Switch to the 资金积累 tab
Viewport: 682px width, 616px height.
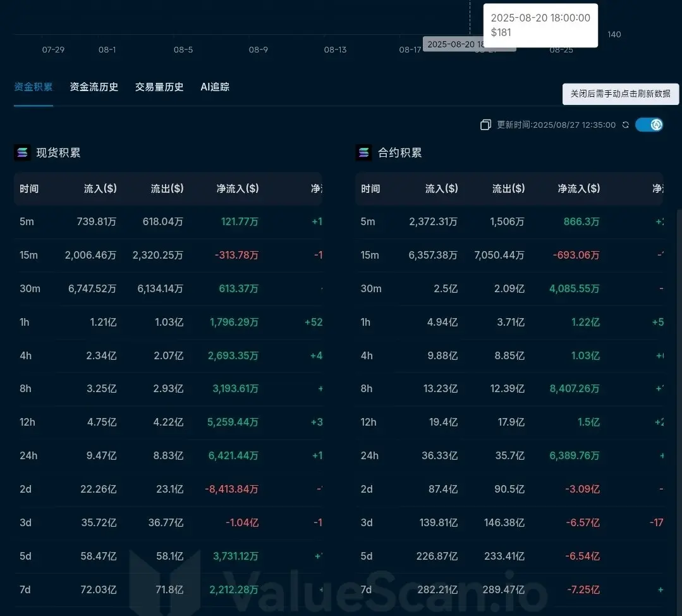pos(33,87)
